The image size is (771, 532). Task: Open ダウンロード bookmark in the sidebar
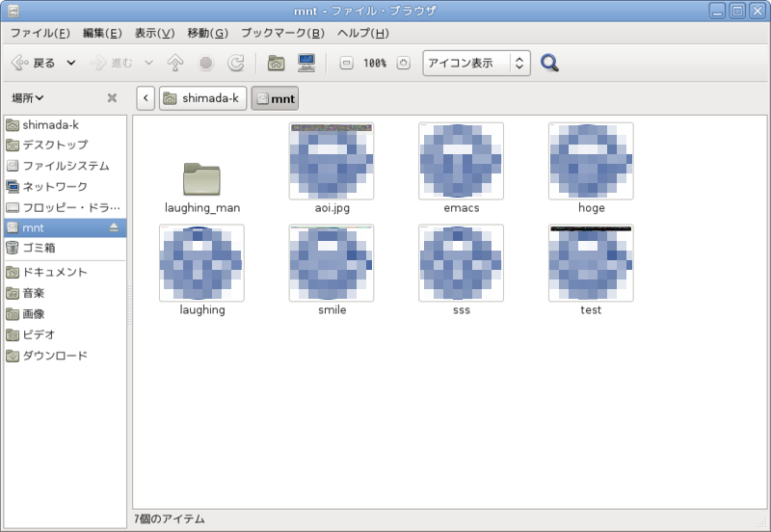(65, 355)
